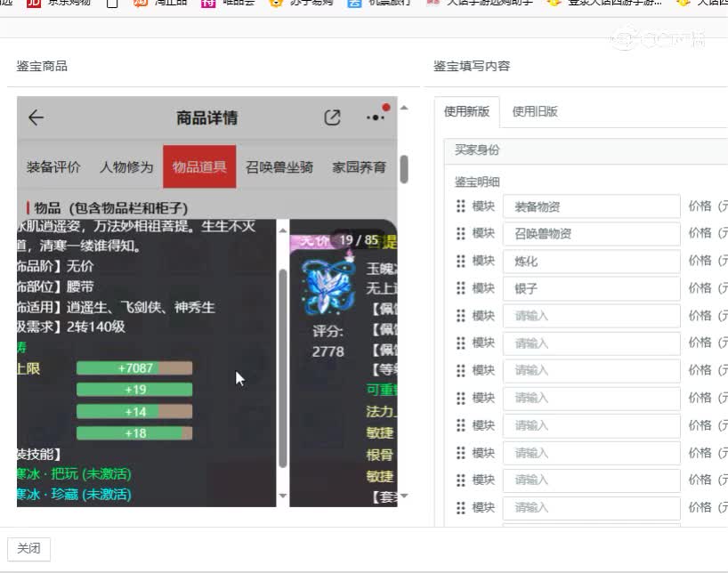The image size is (728, 573).
Task: Click the 银子 module input field
Action: 592,288
